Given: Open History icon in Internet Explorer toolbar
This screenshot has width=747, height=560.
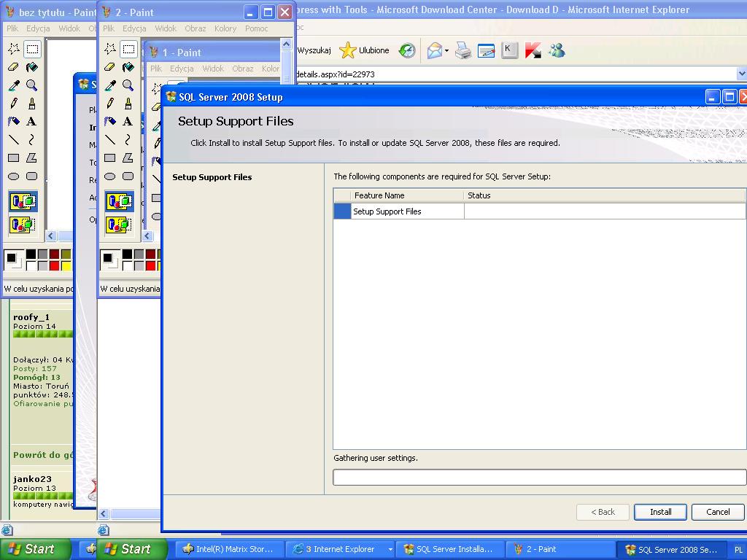Looking at the screenshot, I should (407, 50).
